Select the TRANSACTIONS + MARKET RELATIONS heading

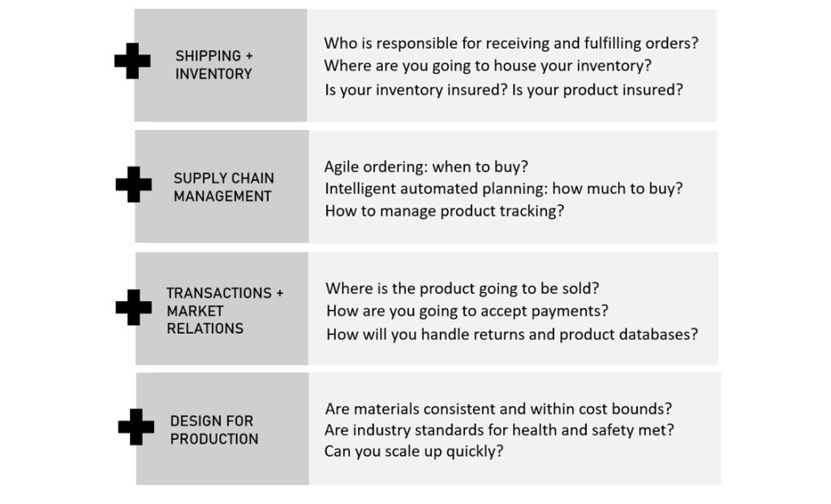click(225, 311)
